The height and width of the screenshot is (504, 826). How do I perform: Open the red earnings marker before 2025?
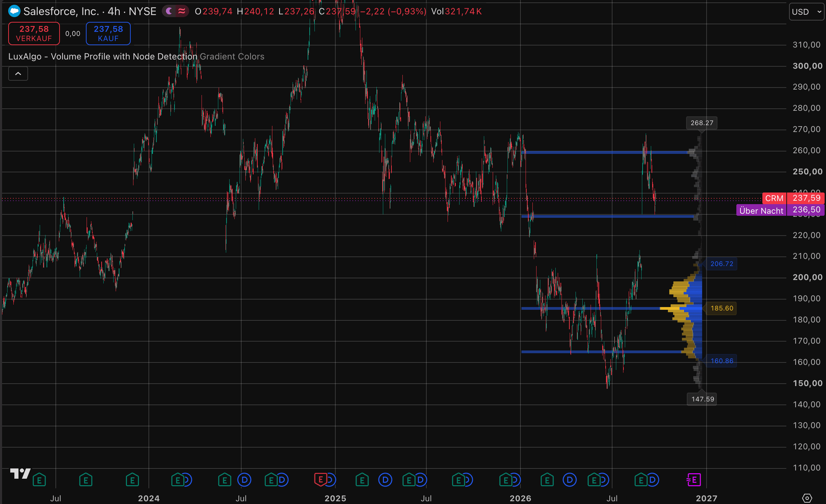coord(321,480)
